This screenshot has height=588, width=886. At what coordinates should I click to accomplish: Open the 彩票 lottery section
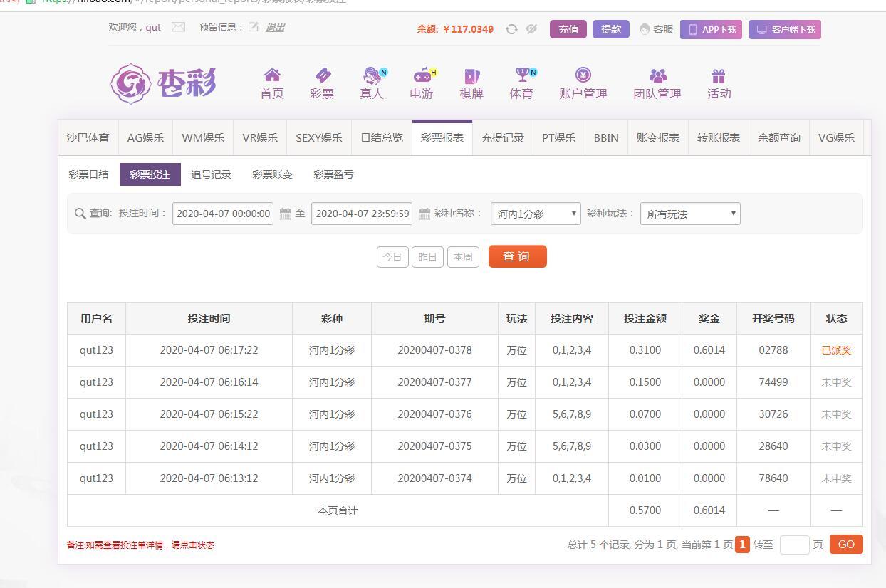pyautogui.click(x=322, y=83)
